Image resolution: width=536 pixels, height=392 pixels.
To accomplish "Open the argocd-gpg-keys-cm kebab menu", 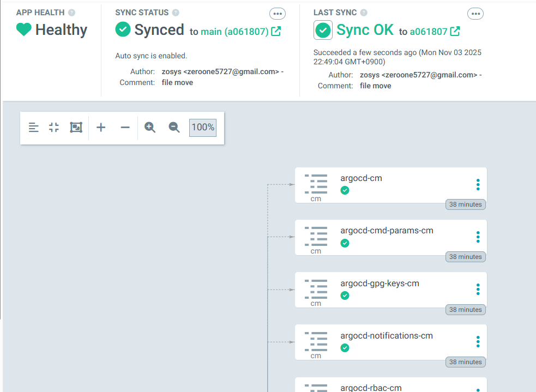I will pos(478,290).
